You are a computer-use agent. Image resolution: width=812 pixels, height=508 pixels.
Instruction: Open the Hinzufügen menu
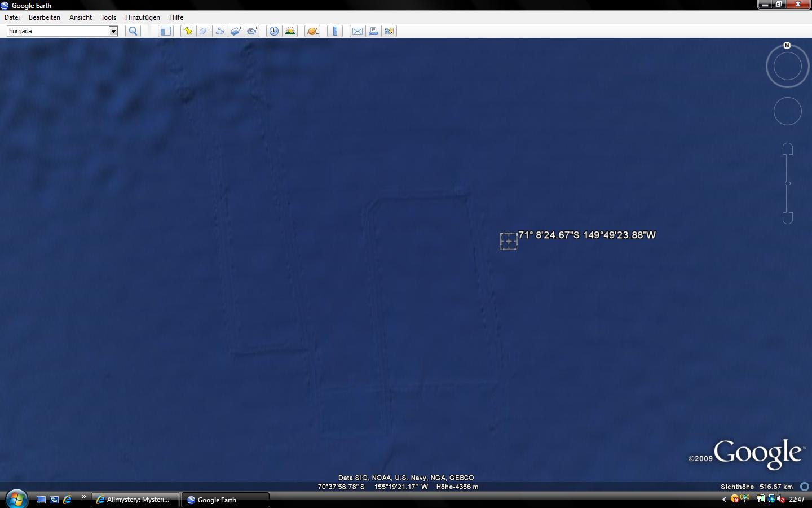pos(143,17)
